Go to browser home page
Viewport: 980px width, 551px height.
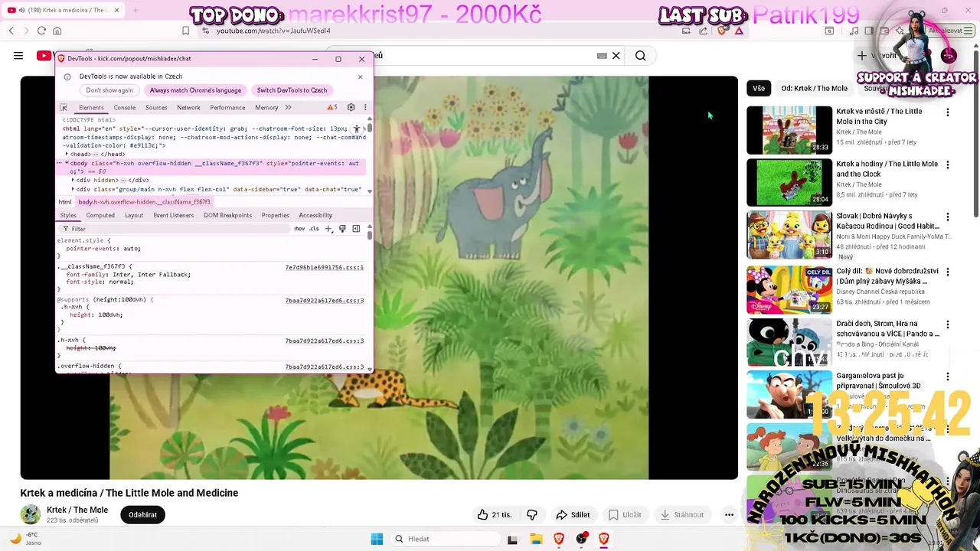click(57, 31)
